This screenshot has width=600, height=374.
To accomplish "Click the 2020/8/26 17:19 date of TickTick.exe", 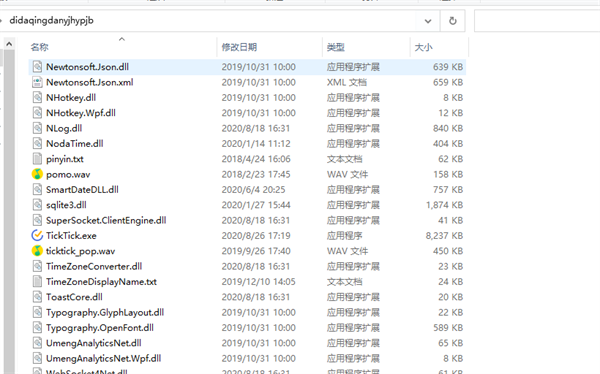I will tap(256, 235).
